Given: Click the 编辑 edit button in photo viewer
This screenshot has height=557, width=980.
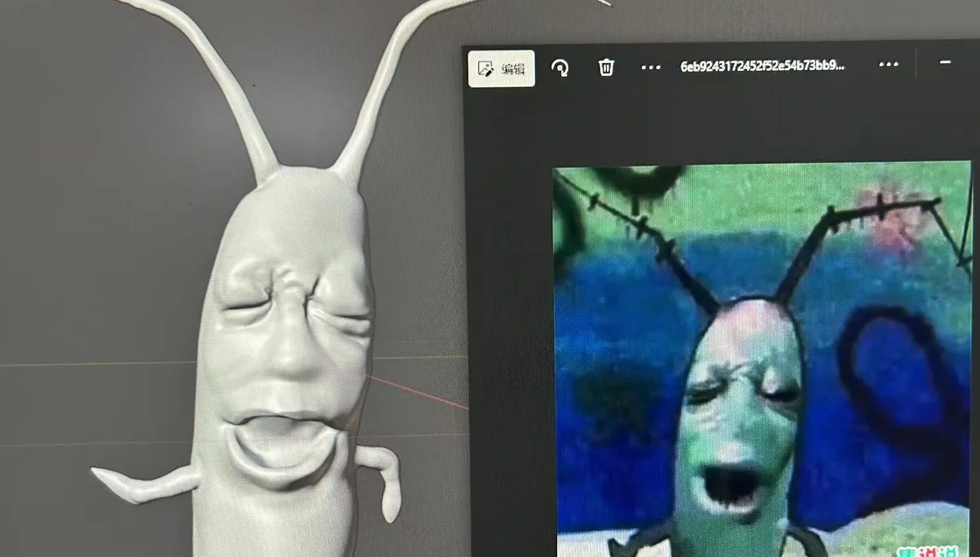Looking at the screenshot, I should point(501,68).
